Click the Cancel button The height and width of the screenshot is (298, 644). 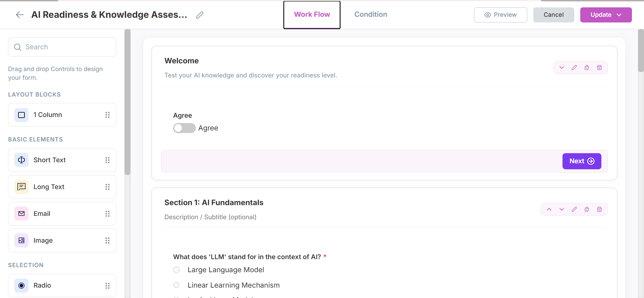[x=553, y=15]
